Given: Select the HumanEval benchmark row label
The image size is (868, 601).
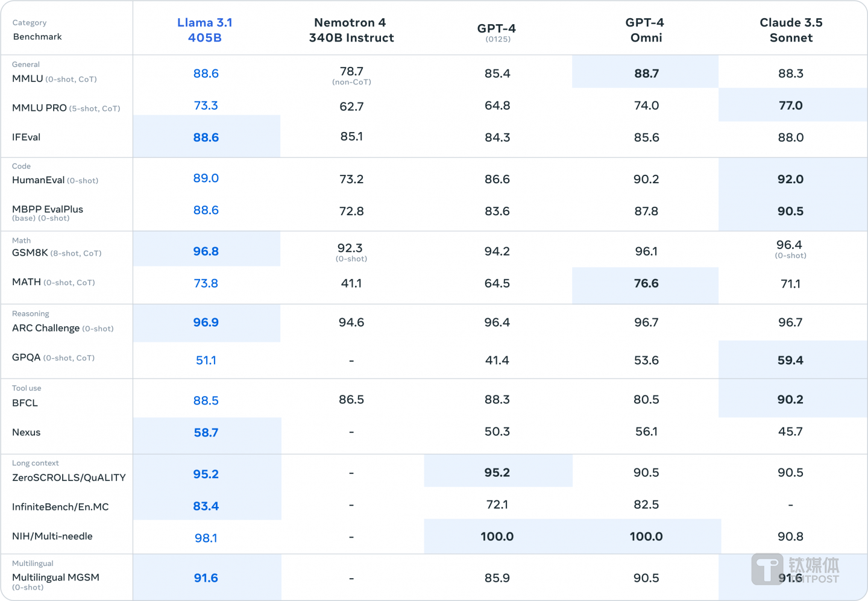Looking at the screenshot, I should click(39, 180).
